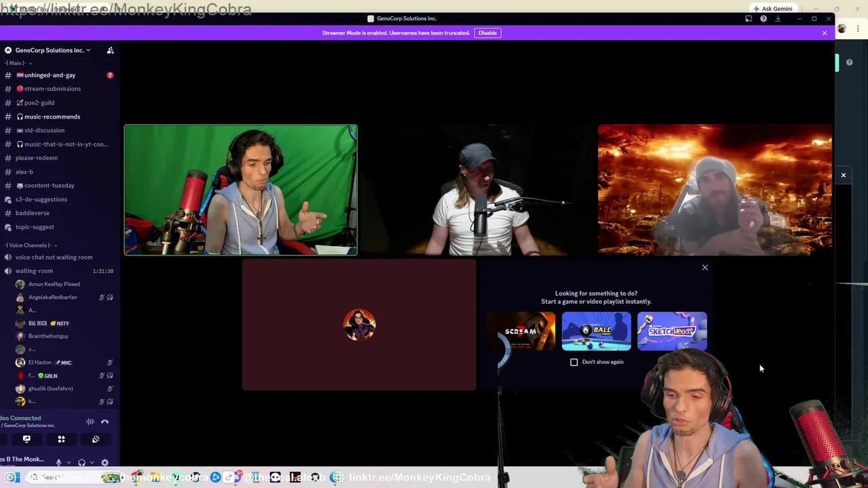Disconnect from voice with hang-up icon
The image size is (868, 488).
(105, 422)
